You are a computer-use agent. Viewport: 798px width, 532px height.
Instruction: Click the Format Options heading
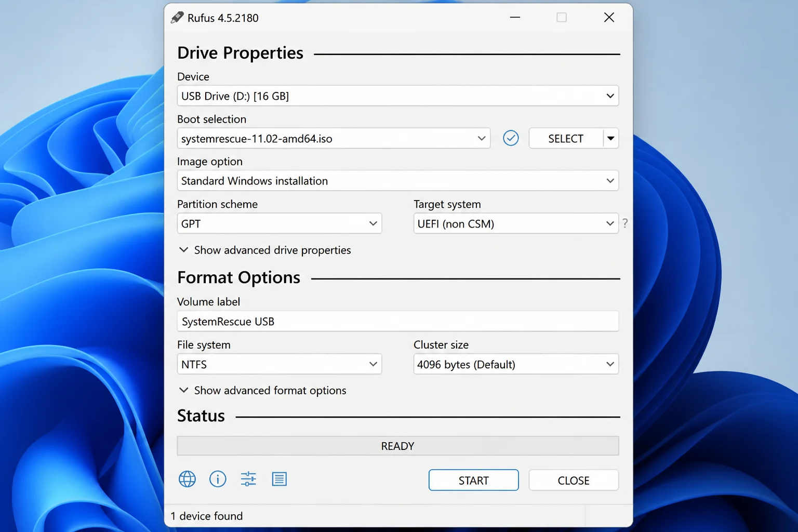238,277
